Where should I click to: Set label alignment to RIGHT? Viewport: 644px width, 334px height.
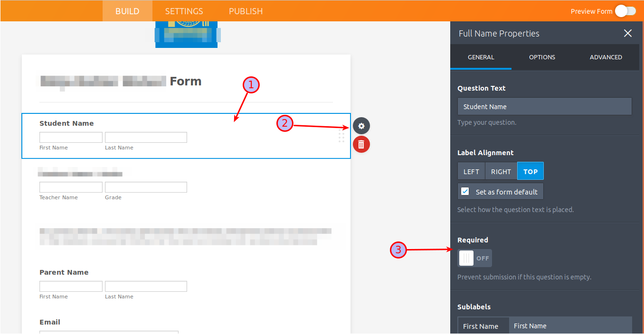[x=501, y=171]
